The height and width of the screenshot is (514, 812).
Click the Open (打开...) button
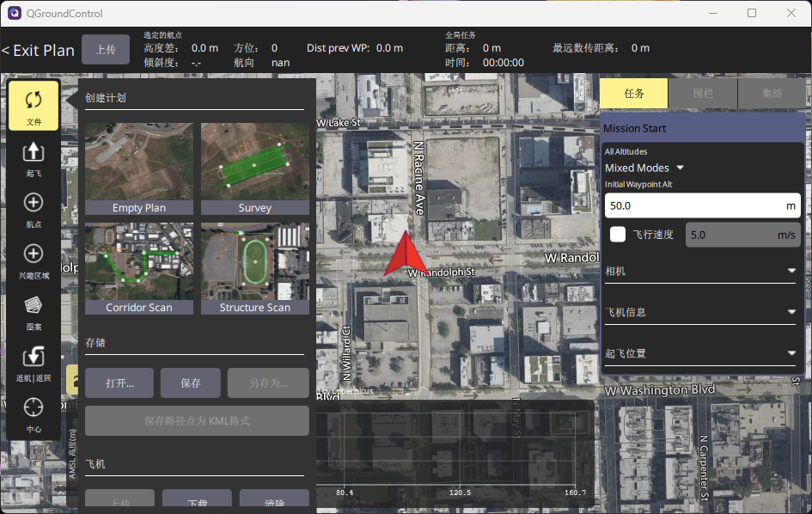click(119, 382)
